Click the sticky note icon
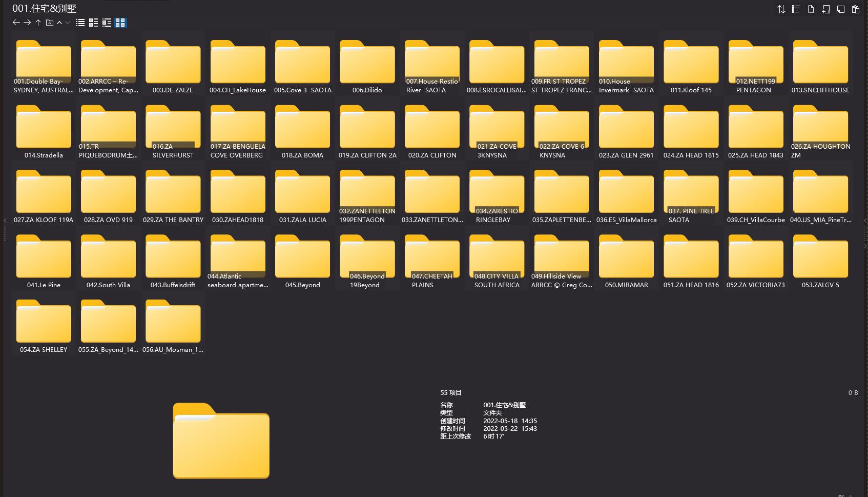 [840, 9]
